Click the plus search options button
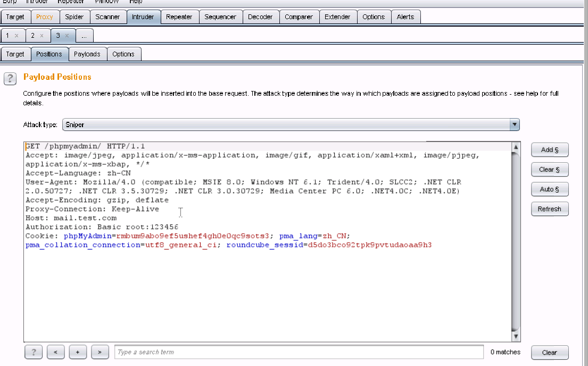Viewport: 588px width, 366px height. (78, 352)
